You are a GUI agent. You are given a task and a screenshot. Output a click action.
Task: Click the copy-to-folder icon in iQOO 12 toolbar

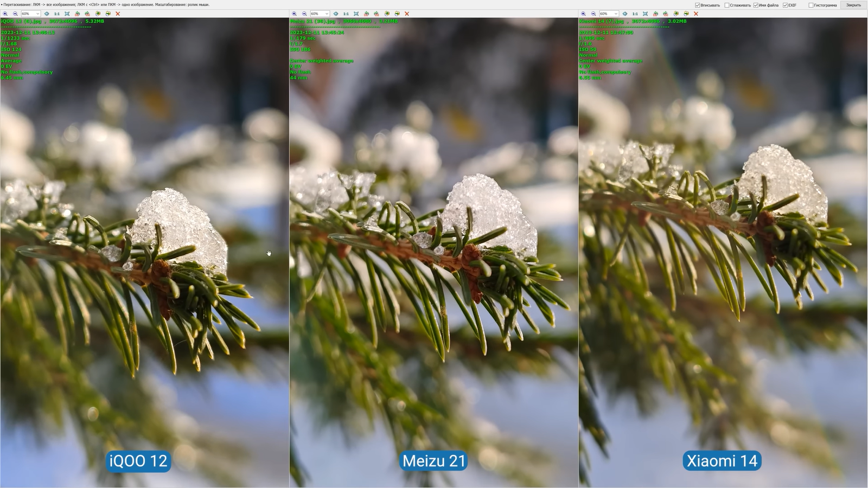coord(98,14)
